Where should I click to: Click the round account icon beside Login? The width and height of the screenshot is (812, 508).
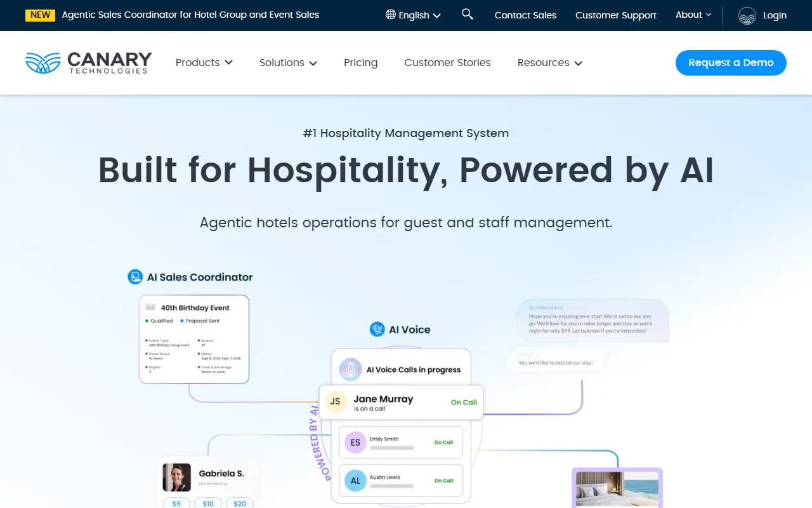click(x=747, y=15)
